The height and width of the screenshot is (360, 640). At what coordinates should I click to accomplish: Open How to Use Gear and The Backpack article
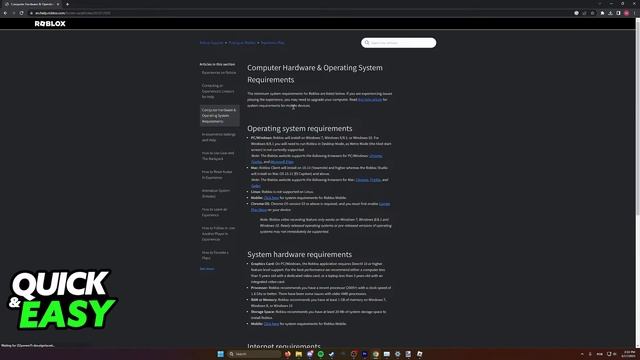coord(218,156)
